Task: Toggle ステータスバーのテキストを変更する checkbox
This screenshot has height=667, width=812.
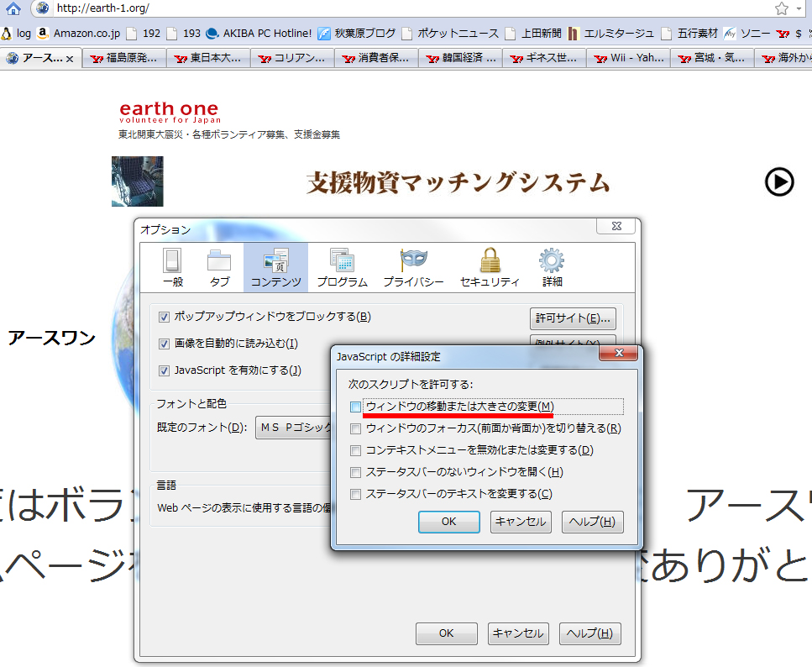Action: 356,494
